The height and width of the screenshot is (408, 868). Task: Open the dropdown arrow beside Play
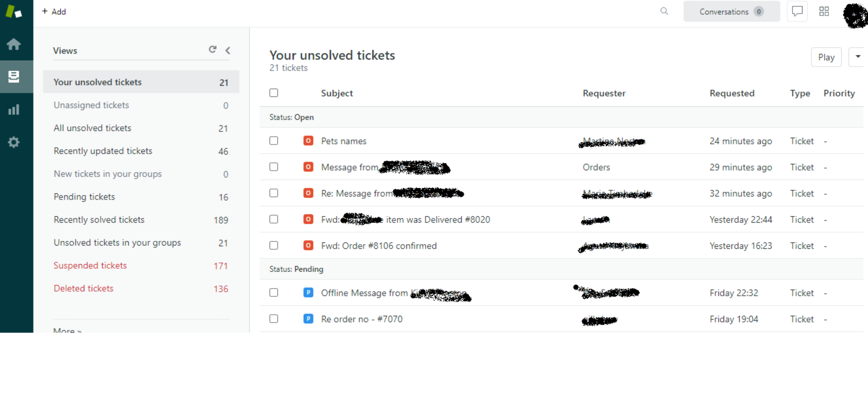858,57
